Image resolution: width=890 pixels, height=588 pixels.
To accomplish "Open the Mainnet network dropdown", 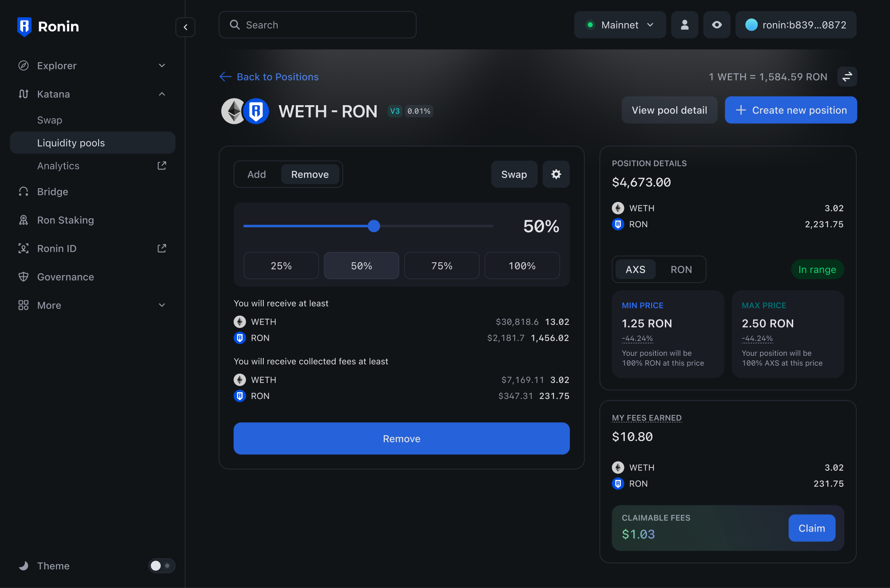I will pos(620,24).
